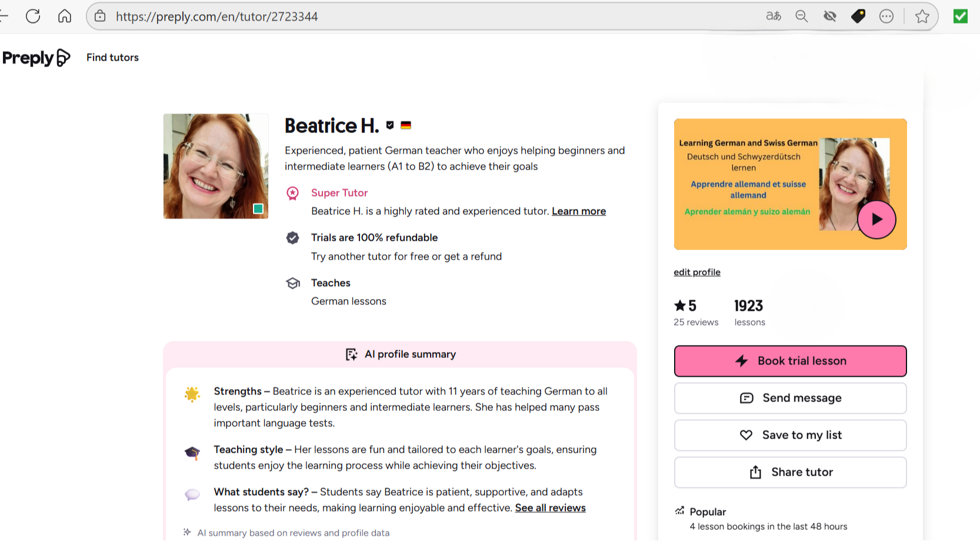This screenshot has height=541, width=980.
Task: Click the Preply logo
Action: tap(36, 58)
